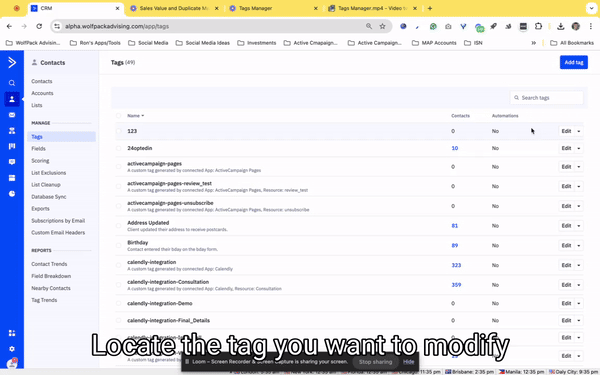The width and height of the screenshot is (600, 375).
Task: Open the Site pages icon in sidebar
Action: click(12, 178)
